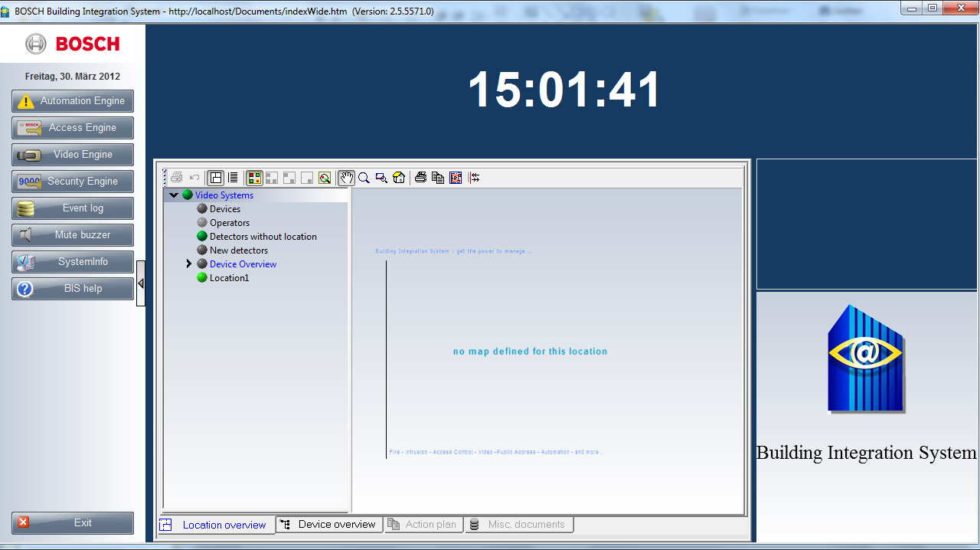
Task: Click the copy documents toolbar icon
Action: (438, 178)
